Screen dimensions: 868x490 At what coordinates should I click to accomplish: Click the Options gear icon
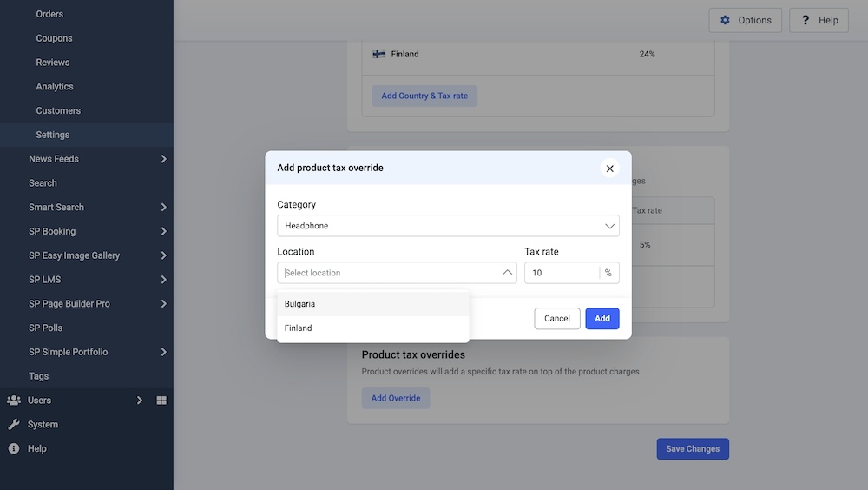[726, 20]
